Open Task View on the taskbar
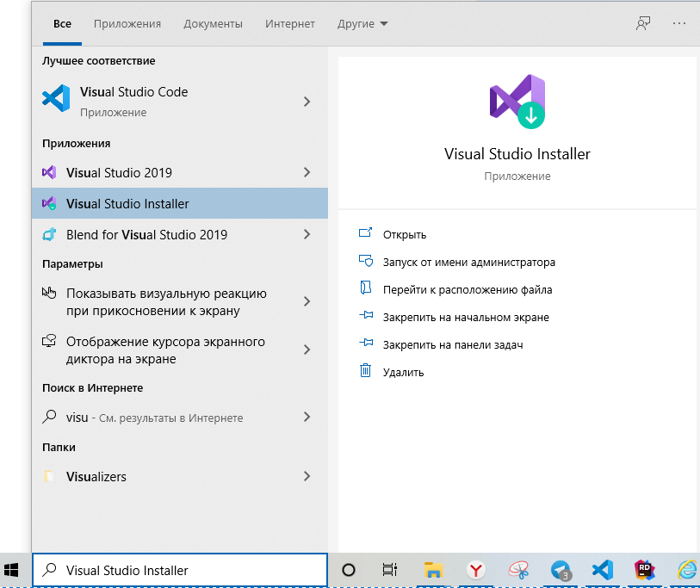The width and height of the screenshot is (700, 588). tap(390, 570)
